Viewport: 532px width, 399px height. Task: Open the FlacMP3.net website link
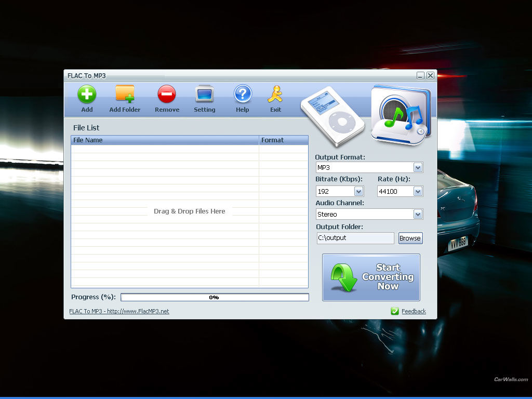tap(119, 311)
